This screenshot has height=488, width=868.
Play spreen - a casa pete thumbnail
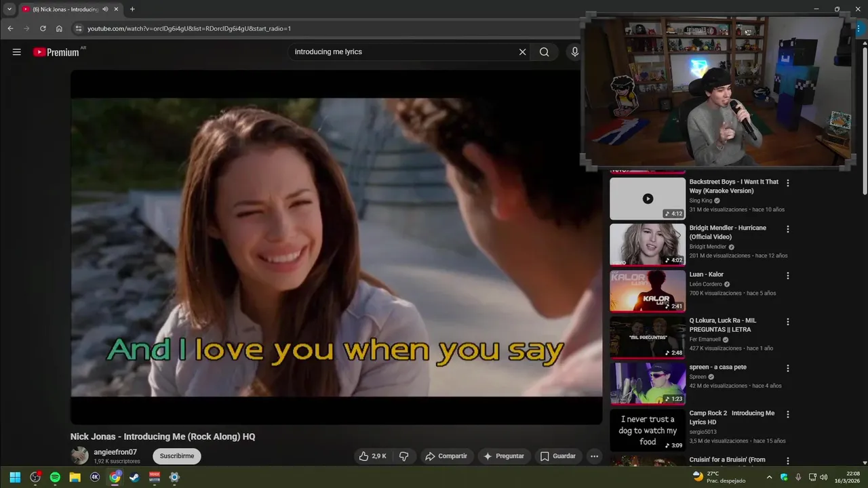click(x=648, y=384)
